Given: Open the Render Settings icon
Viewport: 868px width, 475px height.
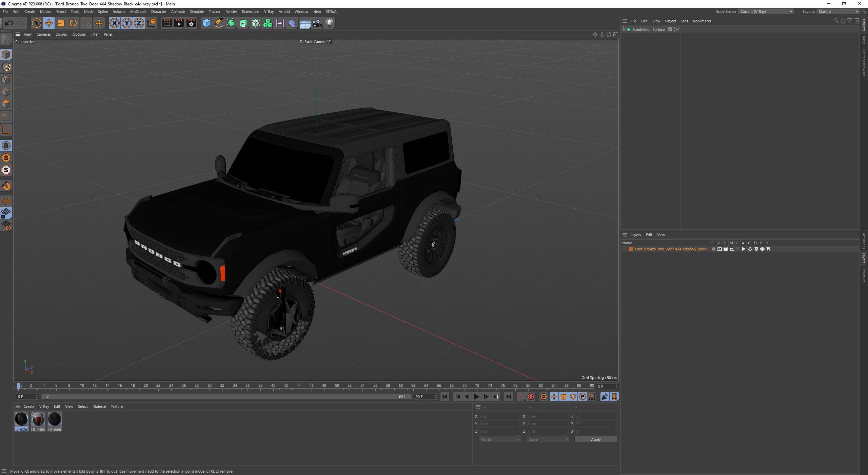Looking at the screenshot, I should coord(192,23).
